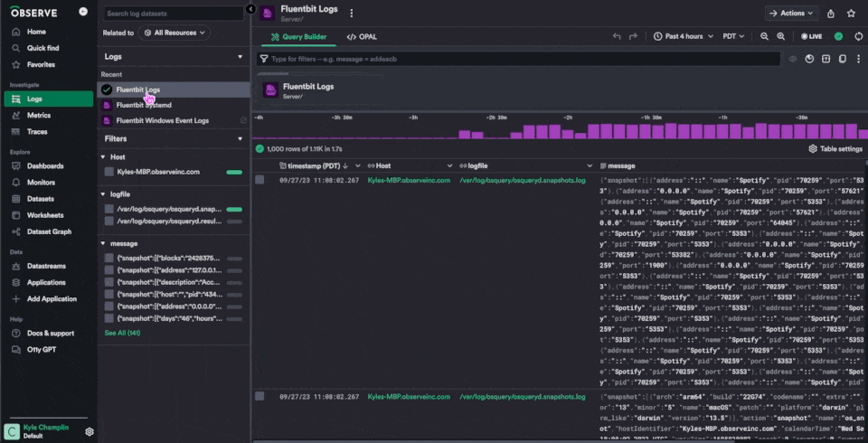Zoom in the time range
Image resolution: width=868 pixels, height=443 pixels.
click(781, 36)
